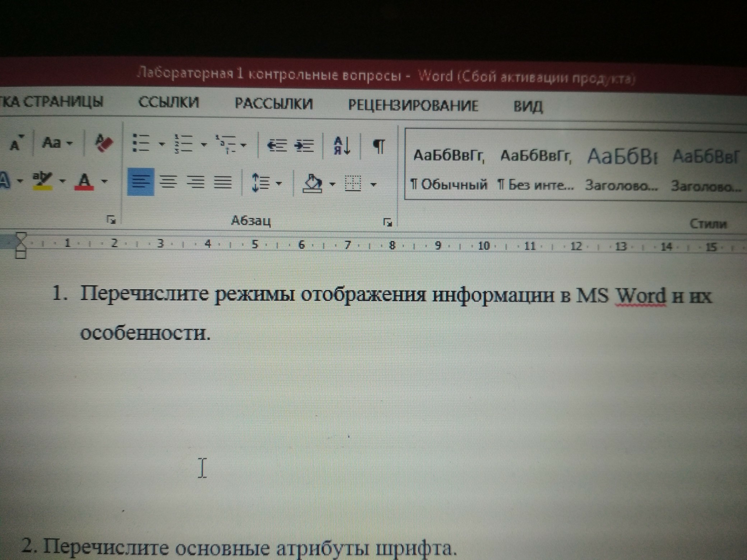Click the multilevel list icon
This screenshot has height=560, width=747.
point(226,144)
